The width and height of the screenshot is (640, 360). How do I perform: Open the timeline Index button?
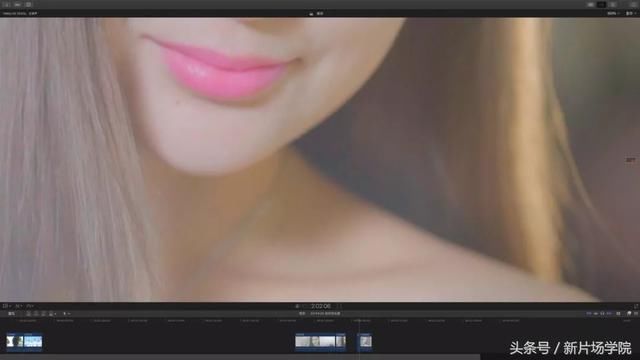pyautogui.click(x=12, y=313)
